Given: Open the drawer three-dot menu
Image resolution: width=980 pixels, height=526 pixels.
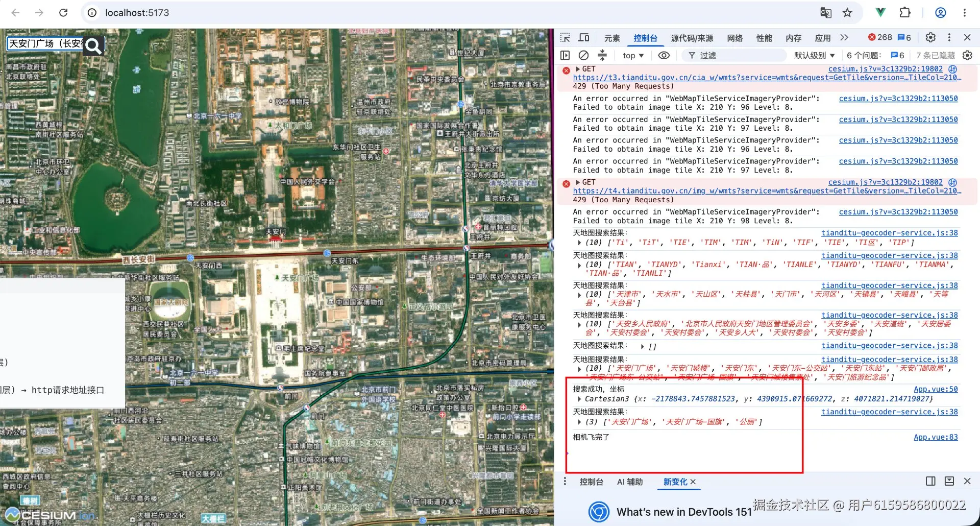Looking at the screenshot, I should click(x=565, y=482).
